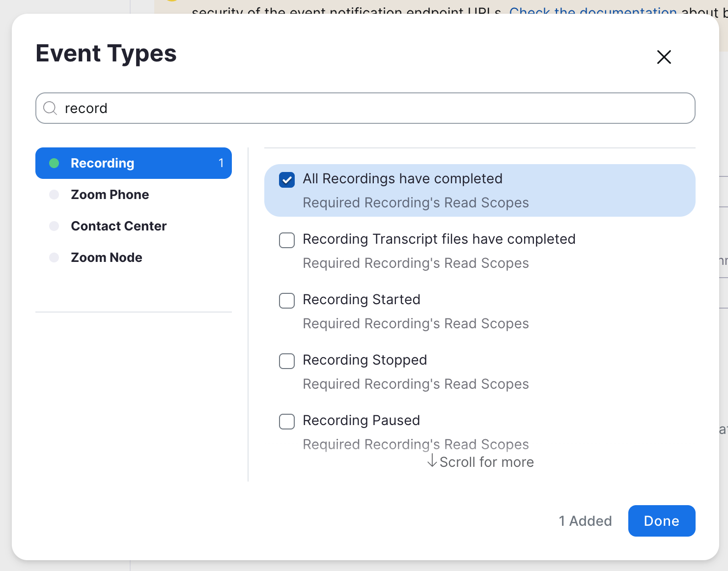Click the Scroll for more arrow
728x571 pixels.
(x=432, y=461)
